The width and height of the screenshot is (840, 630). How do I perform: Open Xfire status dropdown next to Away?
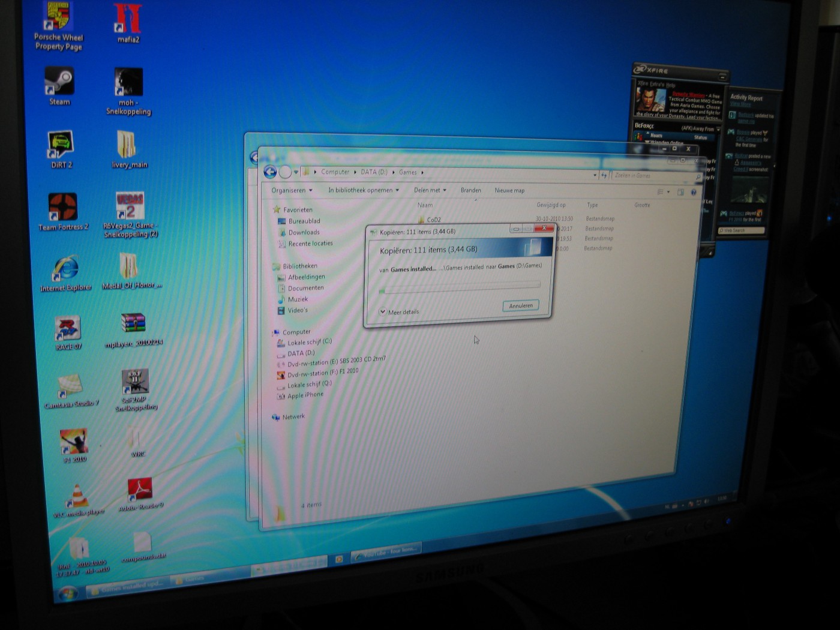click(718, 128)
